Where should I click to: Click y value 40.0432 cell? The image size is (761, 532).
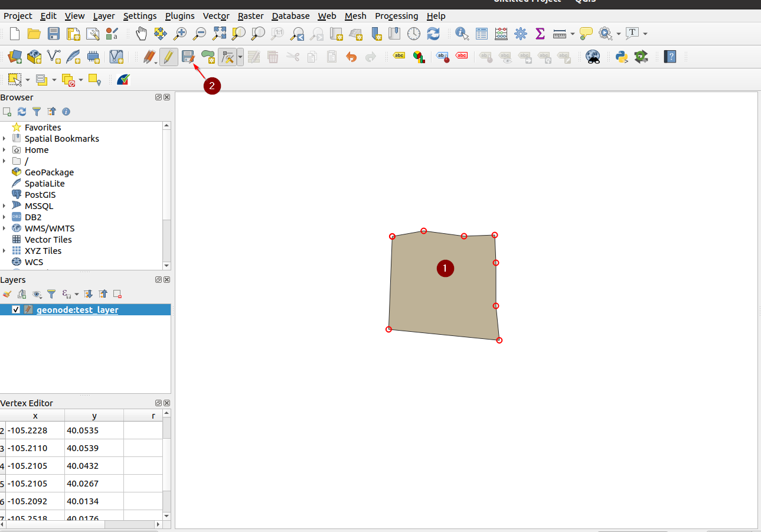tap(94, 466)
